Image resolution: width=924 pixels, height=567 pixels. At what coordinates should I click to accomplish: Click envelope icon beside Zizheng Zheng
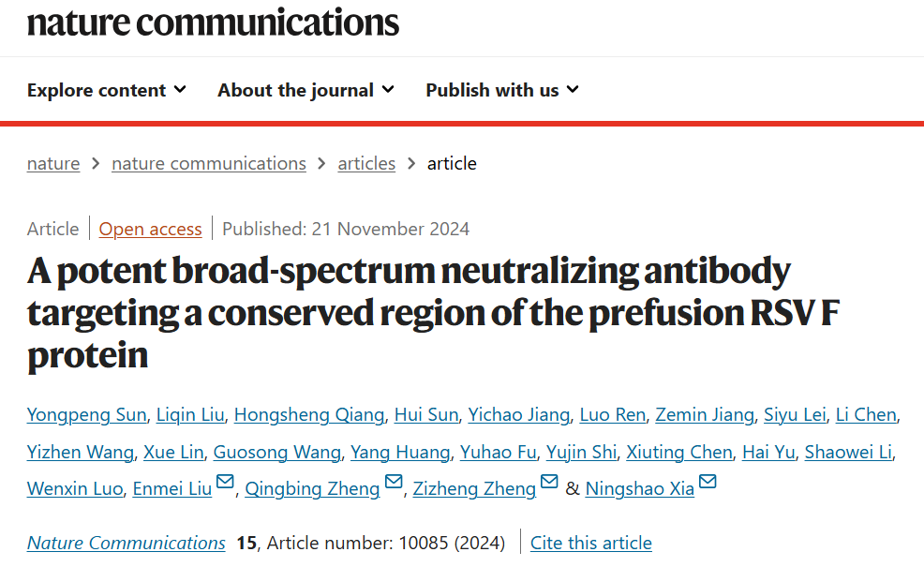(x=550, y=483)
